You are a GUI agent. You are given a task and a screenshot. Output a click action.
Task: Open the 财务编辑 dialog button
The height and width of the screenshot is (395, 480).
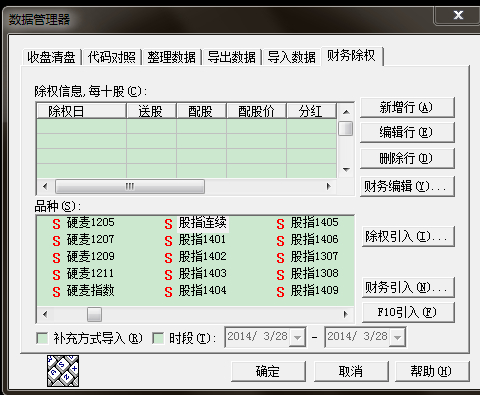(407, 186)
